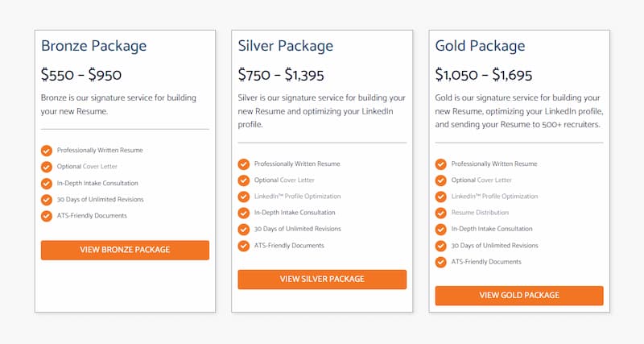Screen dimensions: 644x344
Task: Open the Cover Letter link in Bronze package
Action: pos(100,167)
